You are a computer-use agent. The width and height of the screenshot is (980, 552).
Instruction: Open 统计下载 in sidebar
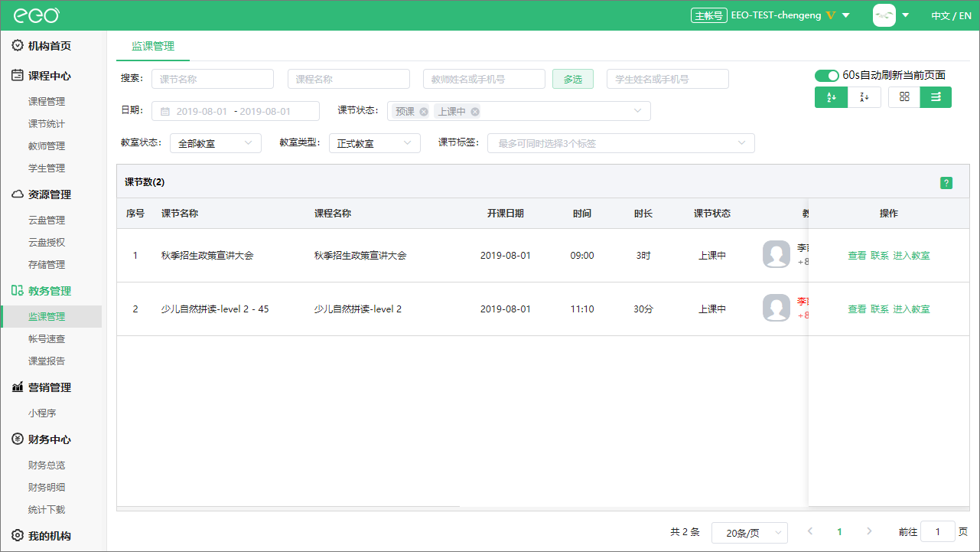click(x=47, y=510)
